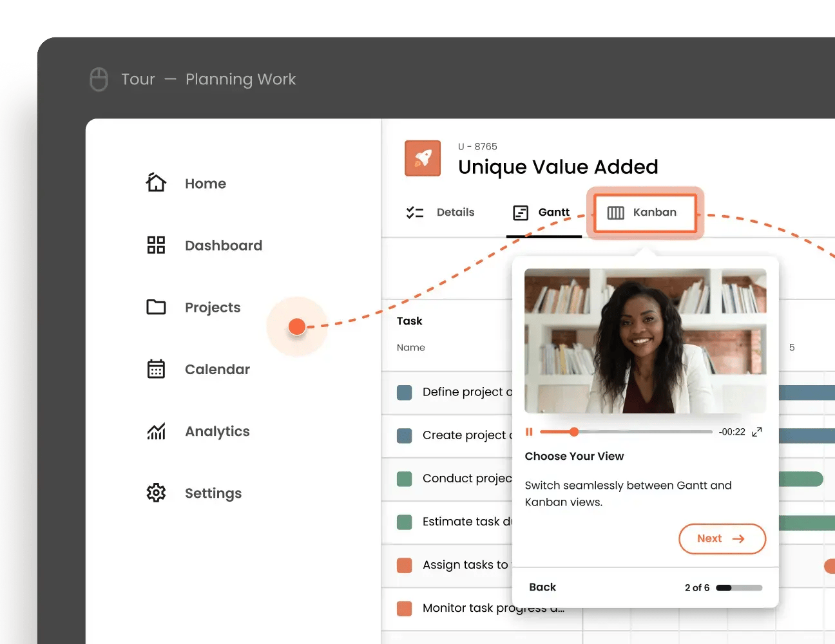Click the Estimate task green swatch
Image resolution: width=835 pixels, height=644 pixels.
point(405,522)
